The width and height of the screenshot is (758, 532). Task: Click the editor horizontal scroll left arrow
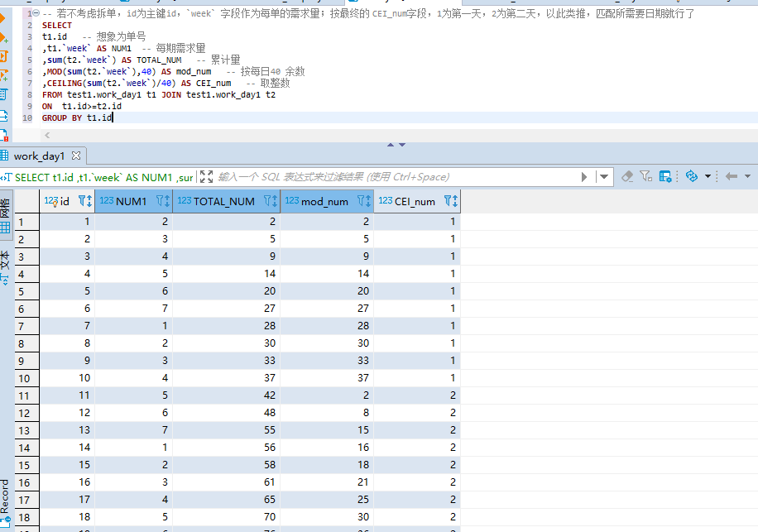[x=47, y=136]
